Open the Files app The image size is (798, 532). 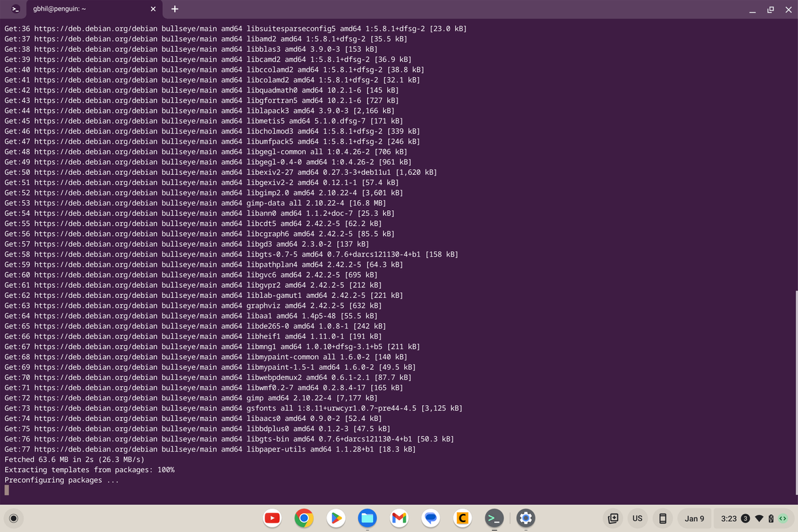pos(367,518)
